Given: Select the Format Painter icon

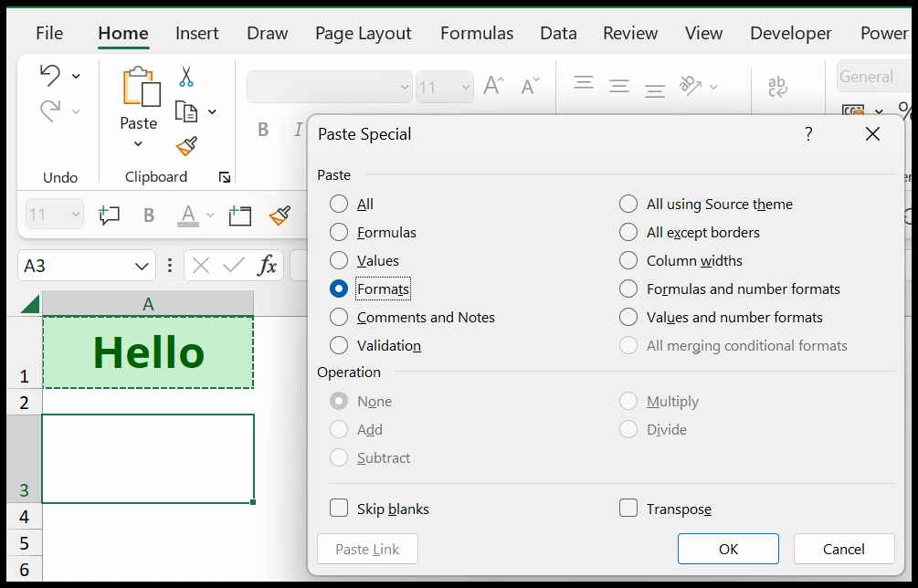Looking at the screenshot, I should 187,146.
